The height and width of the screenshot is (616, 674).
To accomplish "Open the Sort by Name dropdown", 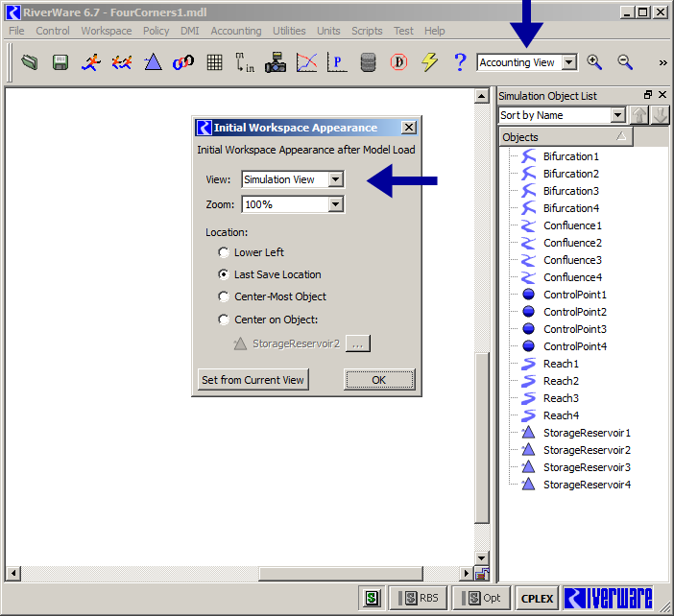I will (x=617, y=115).
